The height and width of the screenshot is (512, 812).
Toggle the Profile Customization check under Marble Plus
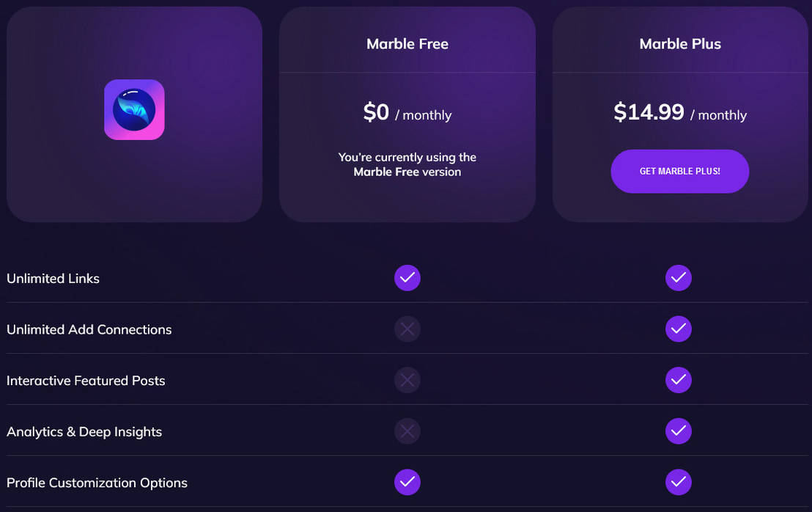pos(679,482)
